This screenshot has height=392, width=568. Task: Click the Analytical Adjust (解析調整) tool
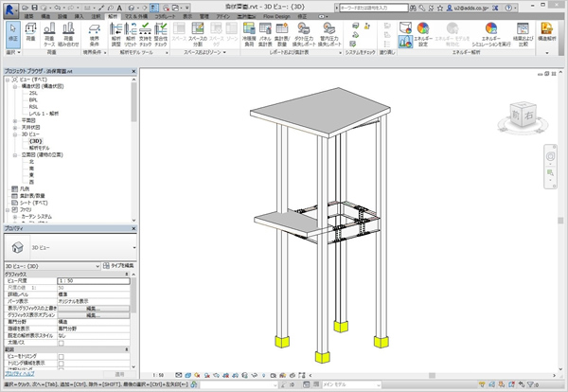coord(115,34)
